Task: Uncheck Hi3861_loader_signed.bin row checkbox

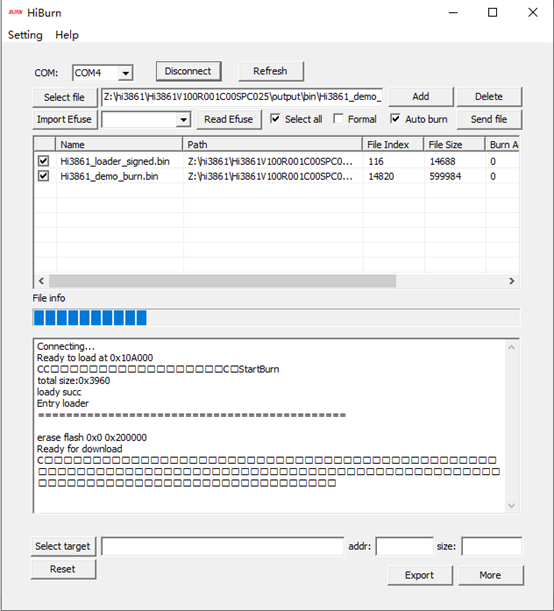Action: coord(43,161)
